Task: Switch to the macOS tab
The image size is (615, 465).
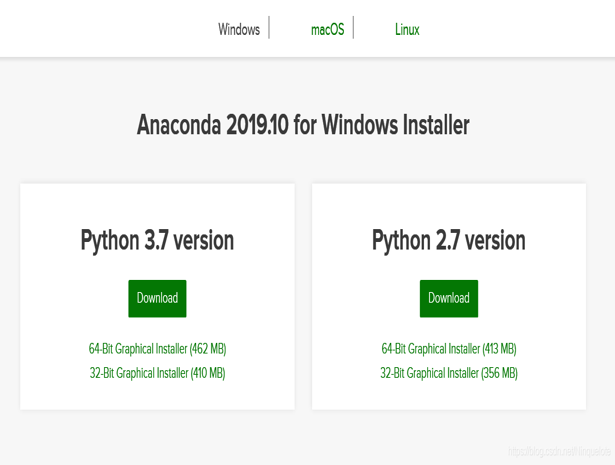Action: coord(327,29)
